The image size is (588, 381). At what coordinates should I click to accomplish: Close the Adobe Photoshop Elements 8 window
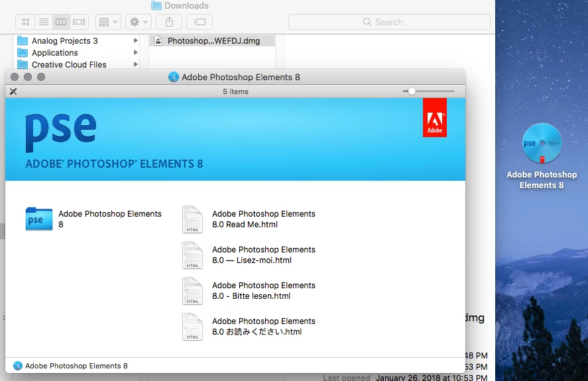(x=15, y=77)
